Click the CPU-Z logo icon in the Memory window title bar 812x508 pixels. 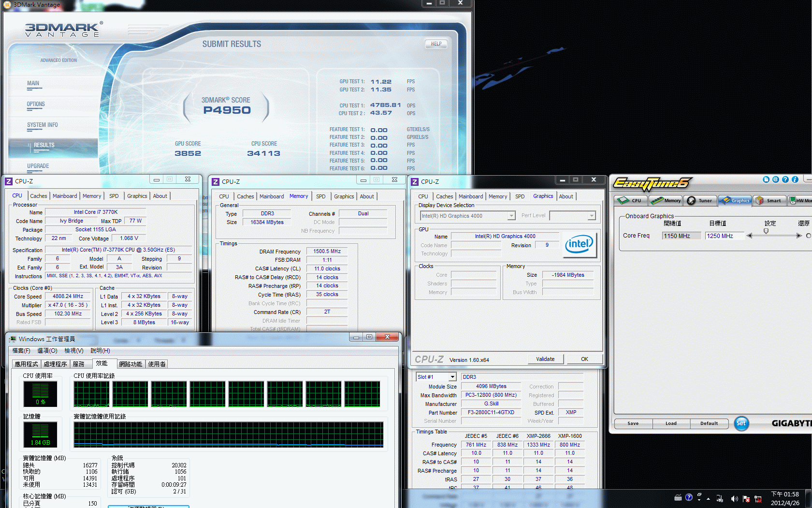click(216, 181)
